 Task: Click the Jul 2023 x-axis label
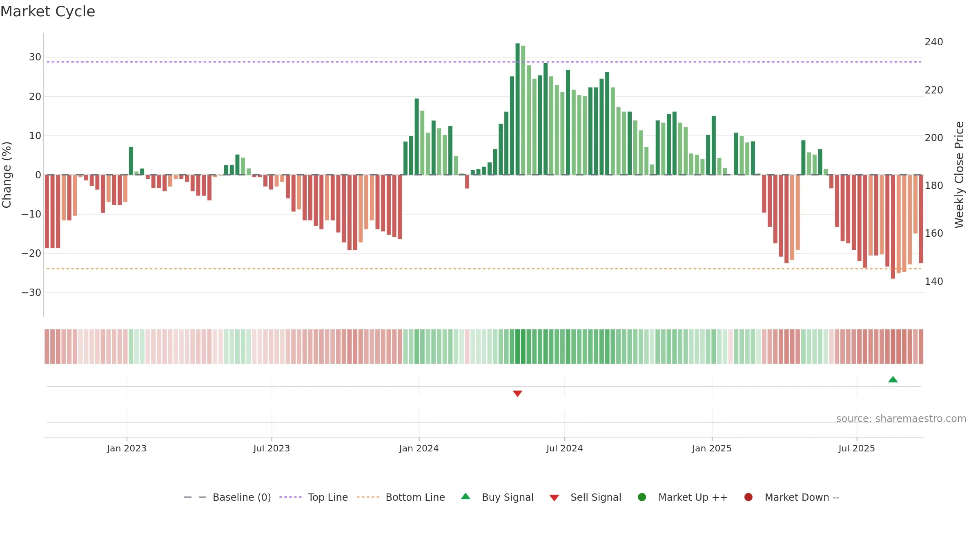tap(272, 449)
